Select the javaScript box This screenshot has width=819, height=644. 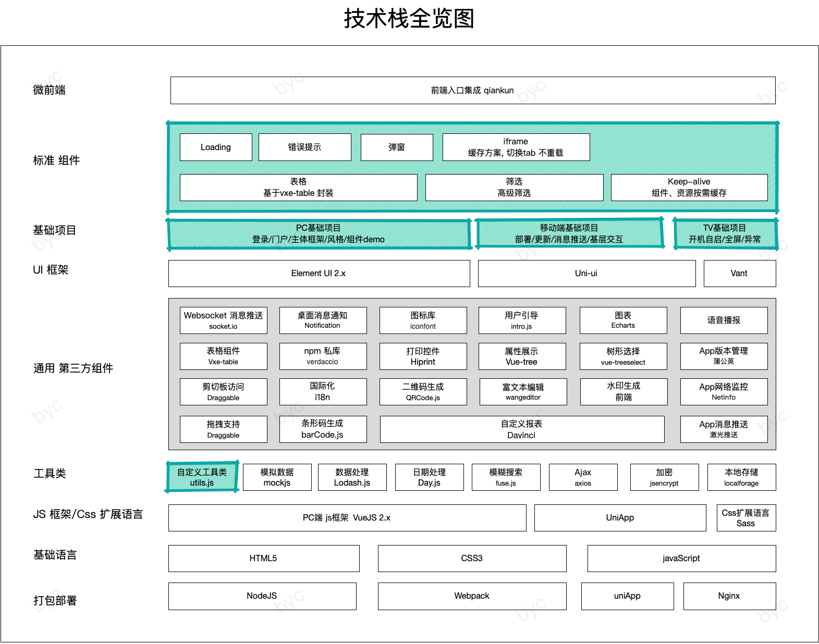pyautogui.click(x=682, y=559)
